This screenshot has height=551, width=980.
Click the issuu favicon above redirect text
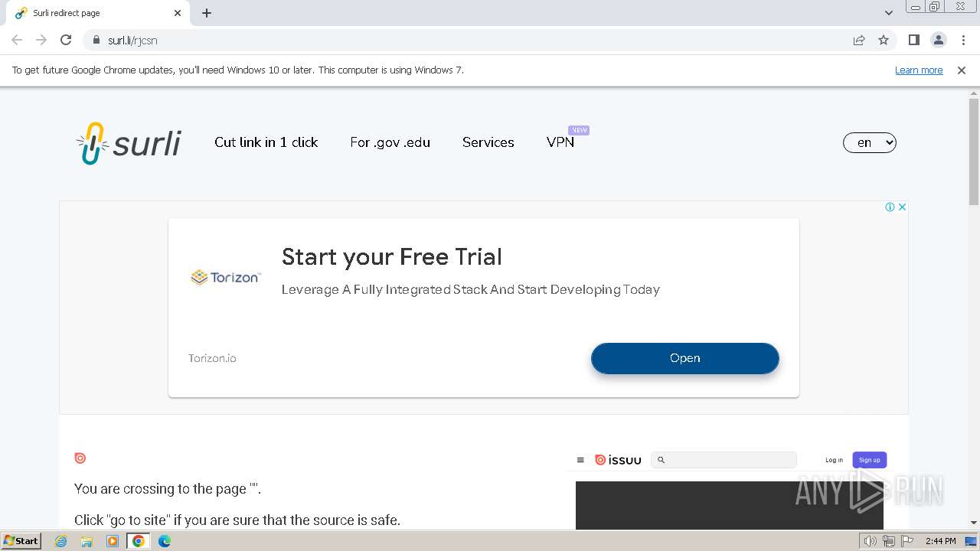coord(80,458)
